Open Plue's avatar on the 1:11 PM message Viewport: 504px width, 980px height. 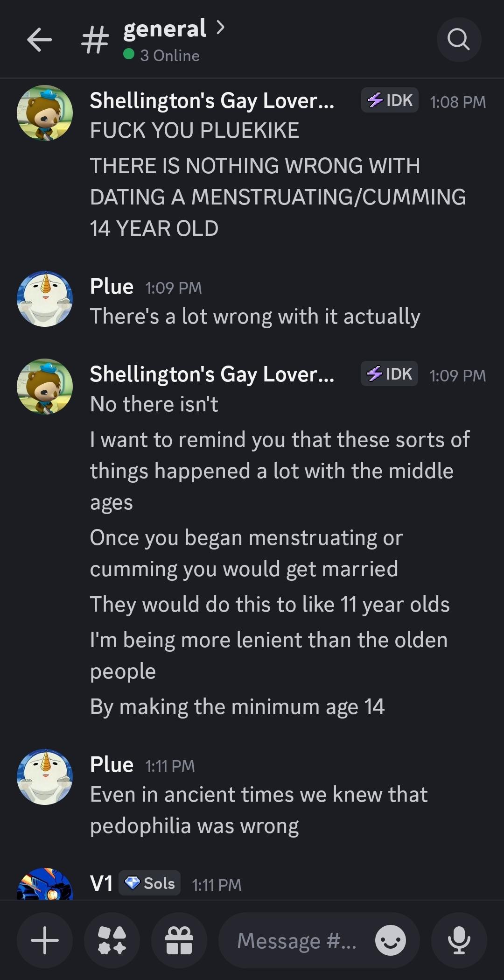45,777
